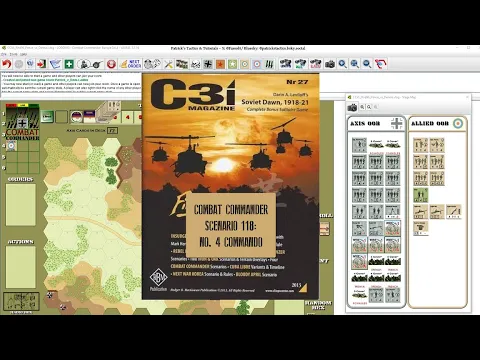480x360 pixels.
Task: Click the first dark binoculars toolbar icon
Action: pos(286,64)
